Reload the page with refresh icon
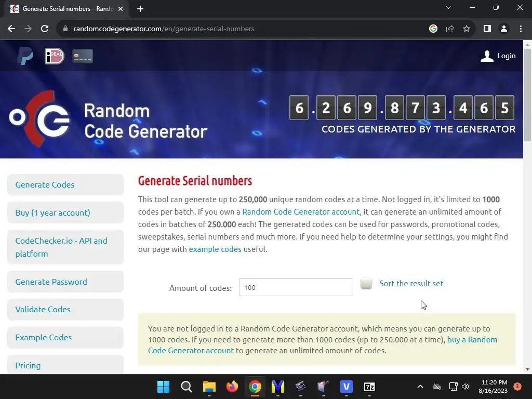 [45, 29]
